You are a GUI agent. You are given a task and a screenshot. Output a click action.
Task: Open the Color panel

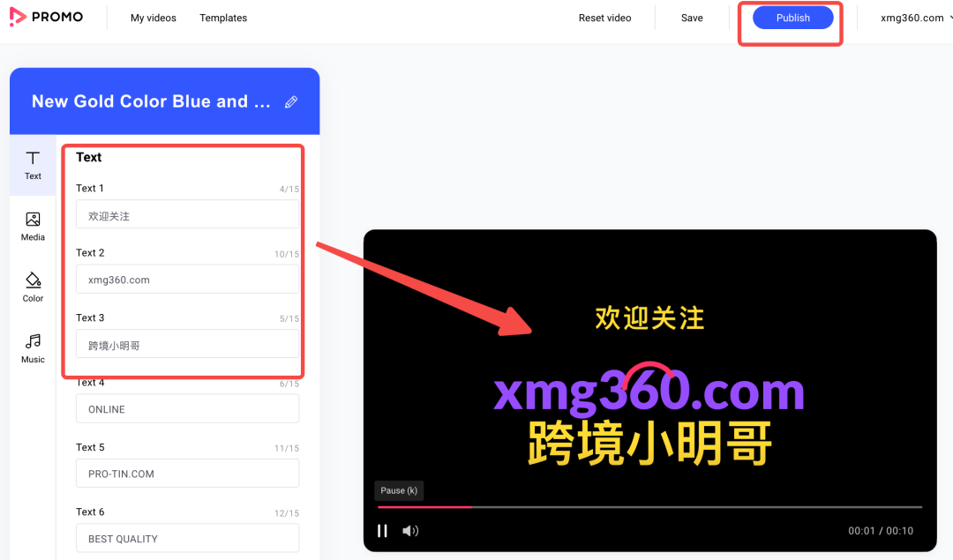click(x=32, y=287)
